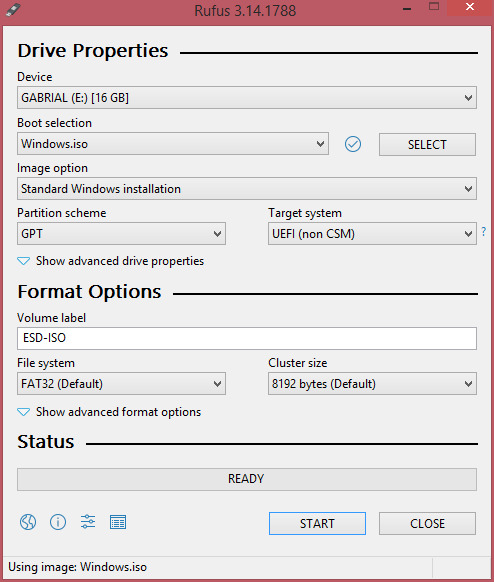
Task: Expand Show advanced drive properties
Action: point(111,261)
